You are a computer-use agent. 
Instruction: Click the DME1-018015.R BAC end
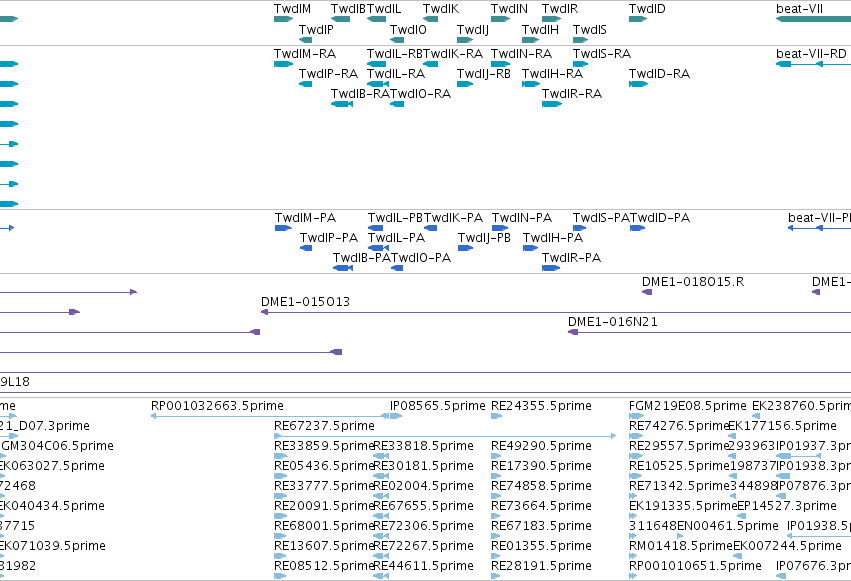coord(647,292)
